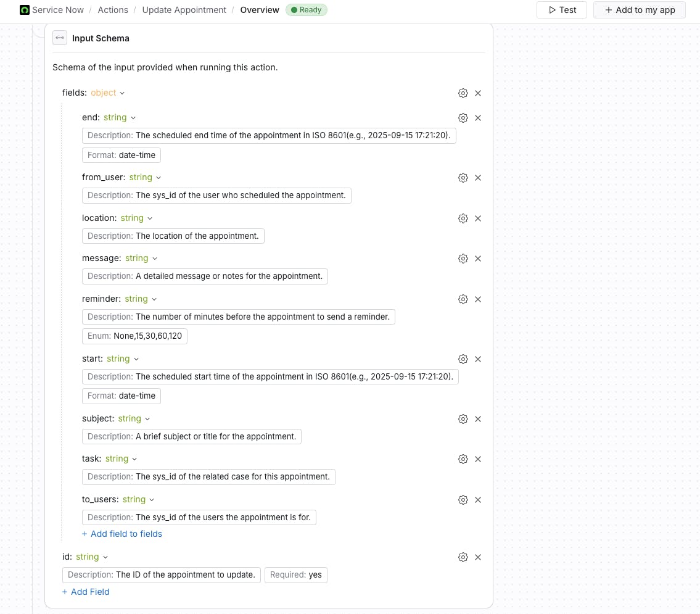Click the Service Now logo icon
Screen dimensions: 700x614
(x=25, y=10)
